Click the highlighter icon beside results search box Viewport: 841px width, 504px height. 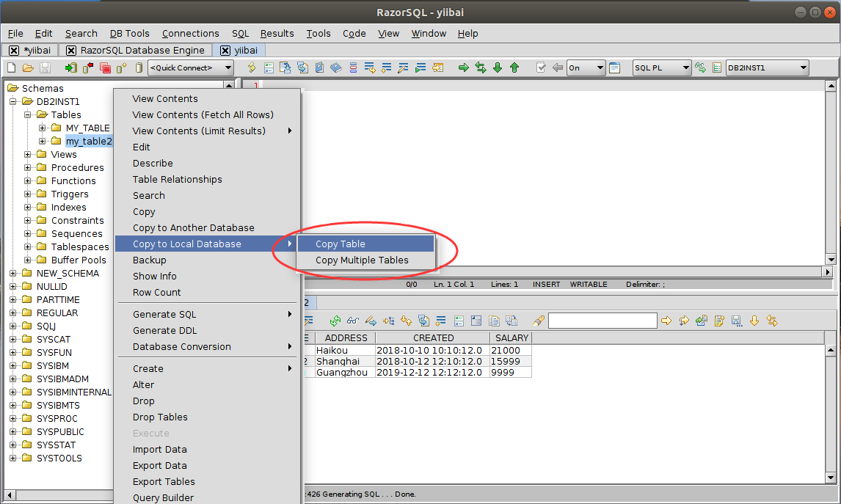coord(539,321)
